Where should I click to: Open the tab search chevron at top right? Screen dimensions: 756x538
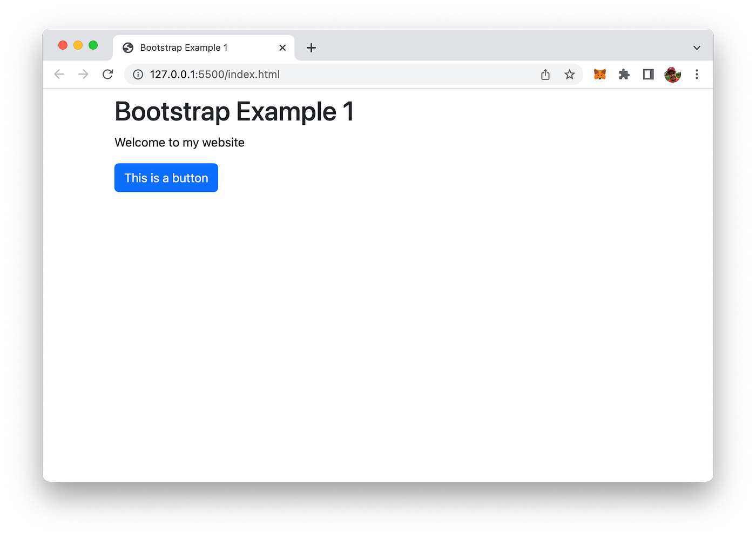pos(696,47)
